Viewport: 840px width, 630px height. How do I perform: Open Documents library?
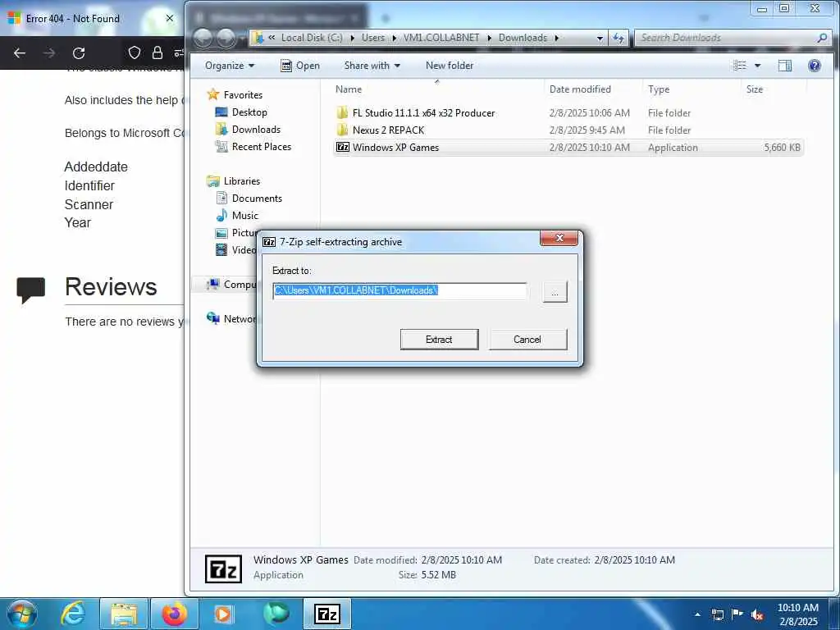pyautogui.click(x=257, y=199)
